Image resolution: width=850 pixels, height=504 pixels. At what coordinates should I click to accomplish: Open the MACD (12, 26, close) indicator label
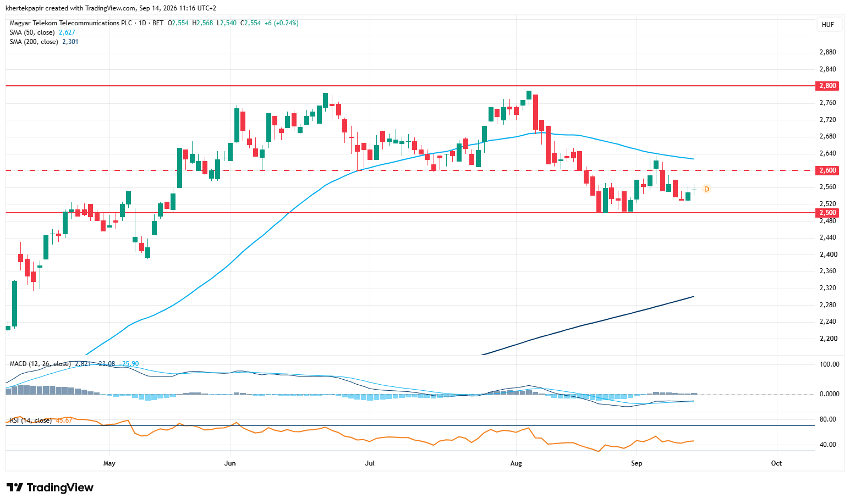(40, 364)
